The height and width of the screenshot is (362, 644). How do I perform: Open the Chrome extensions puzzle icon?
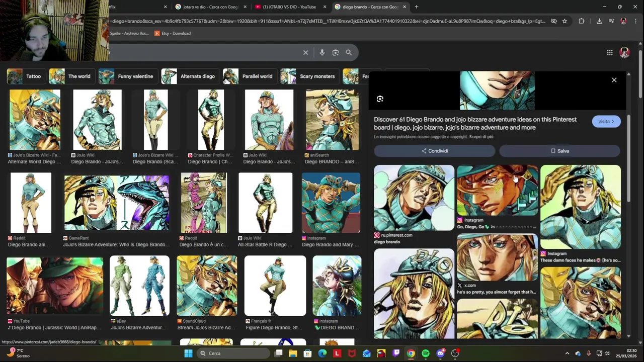582,21
